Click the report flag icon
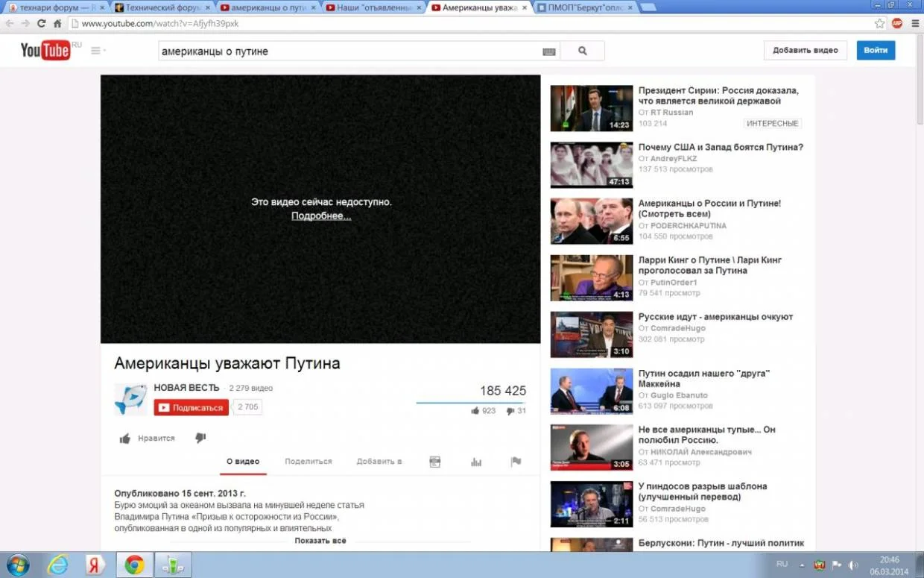The image size is (924, 578). [x=516, y=462]
